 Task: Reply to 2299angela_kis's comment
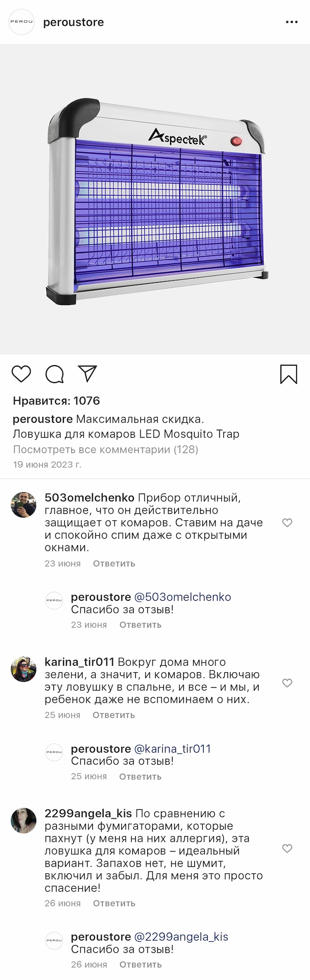tap(114, 903)
